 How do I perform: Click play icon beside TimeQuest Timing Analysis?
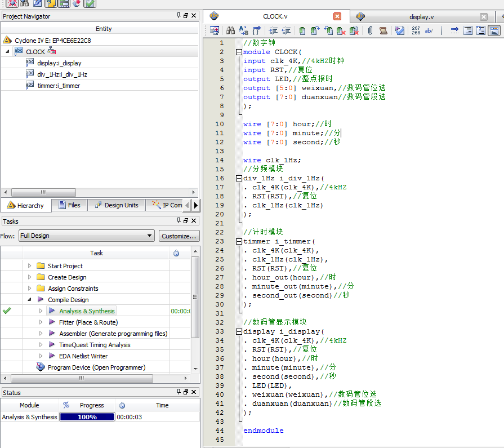point(52,344)
